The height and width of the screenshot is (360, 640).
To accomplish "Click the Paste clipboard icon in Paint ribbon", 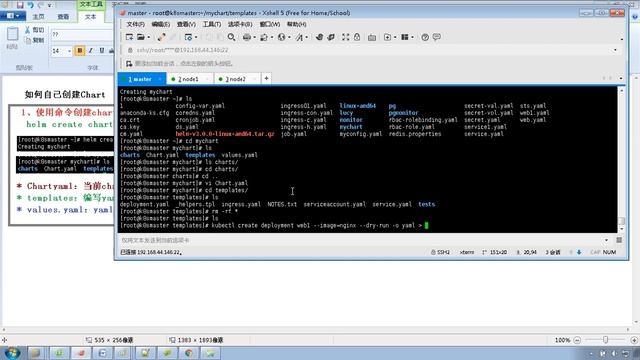I will coord(12,34).
